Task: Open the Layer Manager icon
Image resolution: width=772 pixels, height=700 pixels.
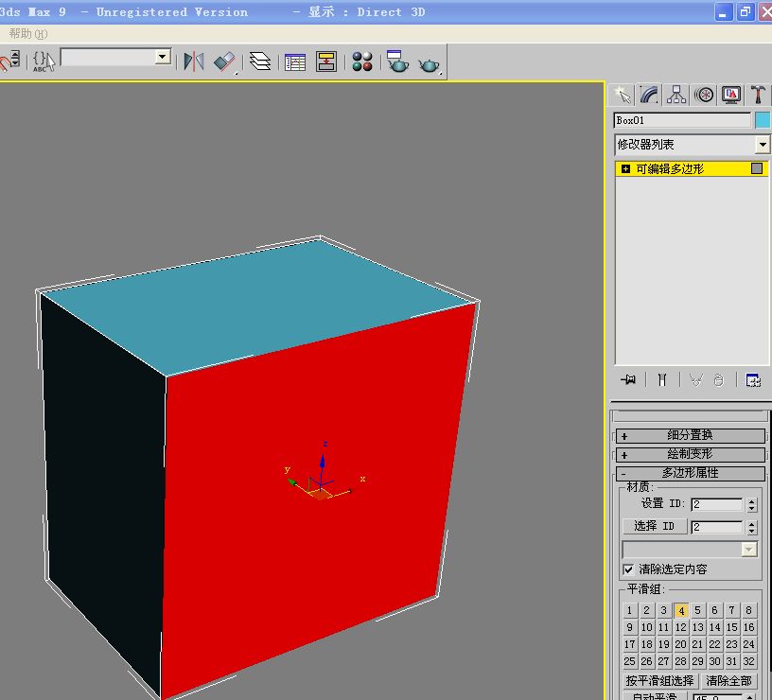Action: (x=260, y=61)
